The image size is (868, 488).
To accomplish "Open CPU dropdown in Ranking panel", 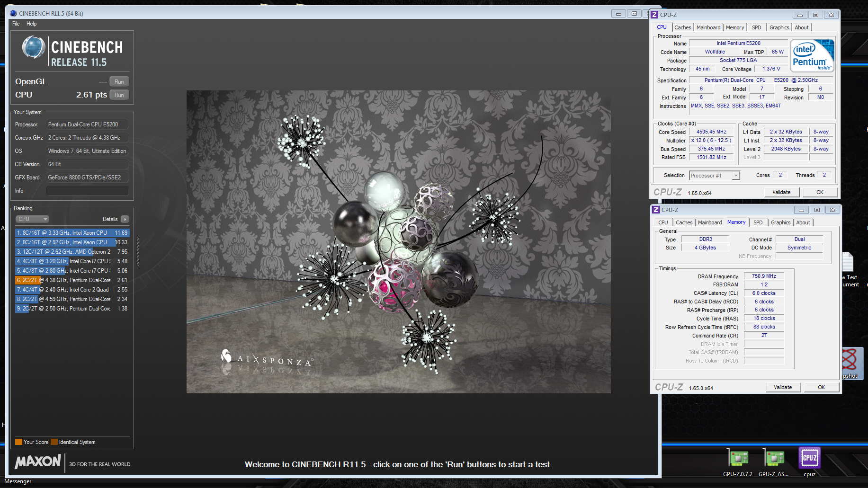I will (x=33, y=219).
